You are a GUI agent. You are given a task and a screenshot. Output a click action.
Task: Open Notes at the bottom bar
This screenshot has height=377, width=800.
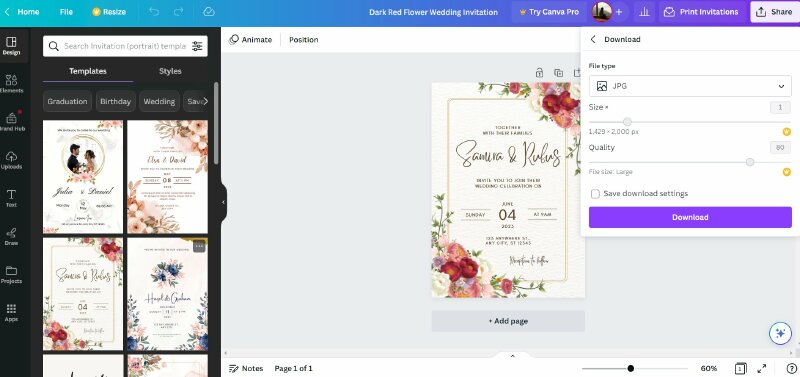(x=246, y=368)
